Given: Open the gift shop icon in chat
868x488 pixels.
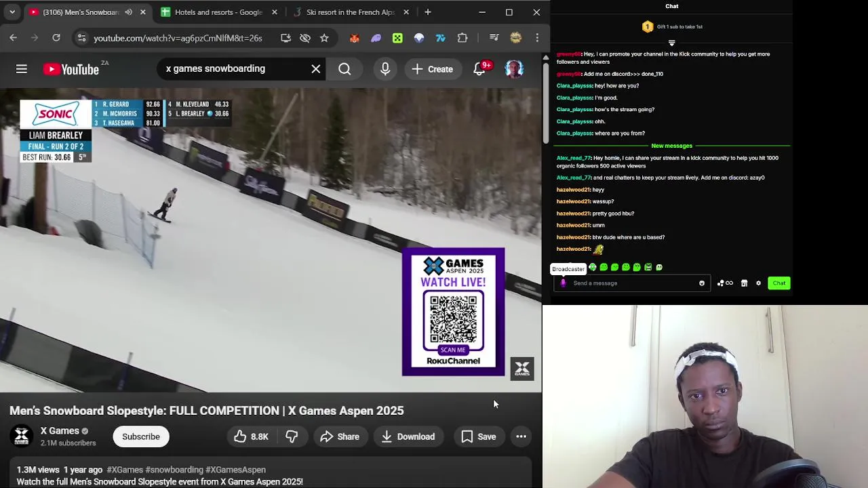Looking at the screenshot, I should 744,283.
